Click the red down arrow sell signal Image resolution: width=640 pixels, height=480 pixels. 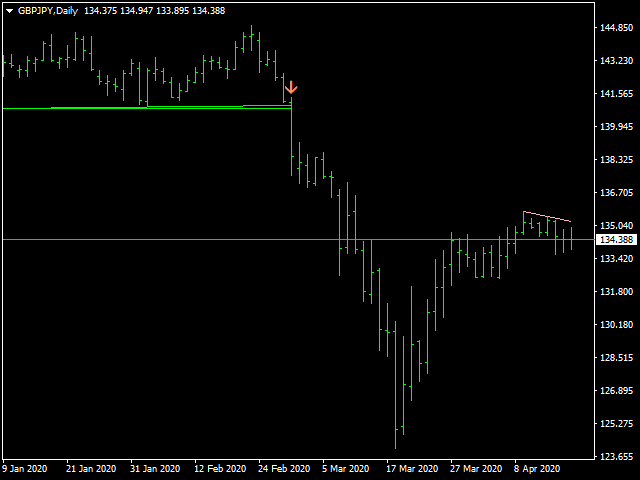coord(291,87)
